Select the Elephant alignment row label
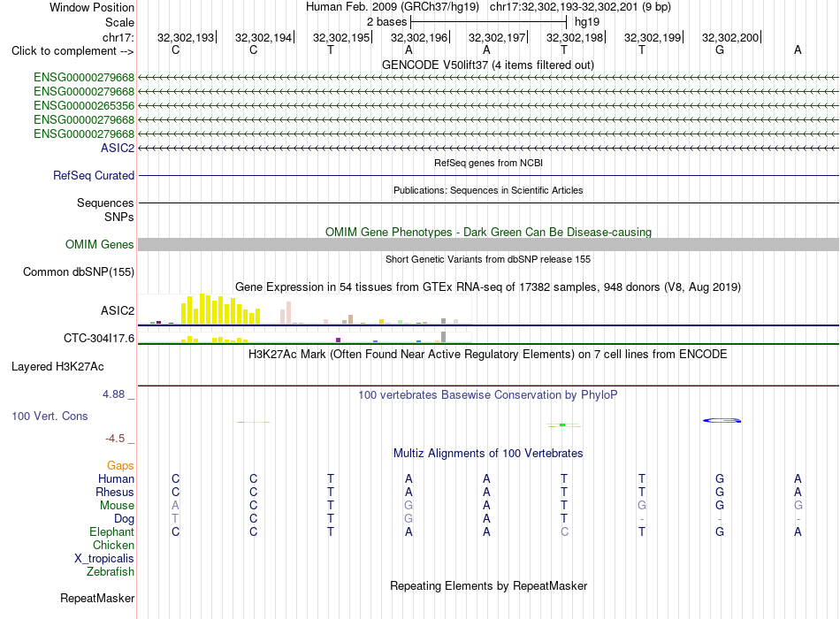Viewport: 840px width, 619px height. (x=112, y=531)
